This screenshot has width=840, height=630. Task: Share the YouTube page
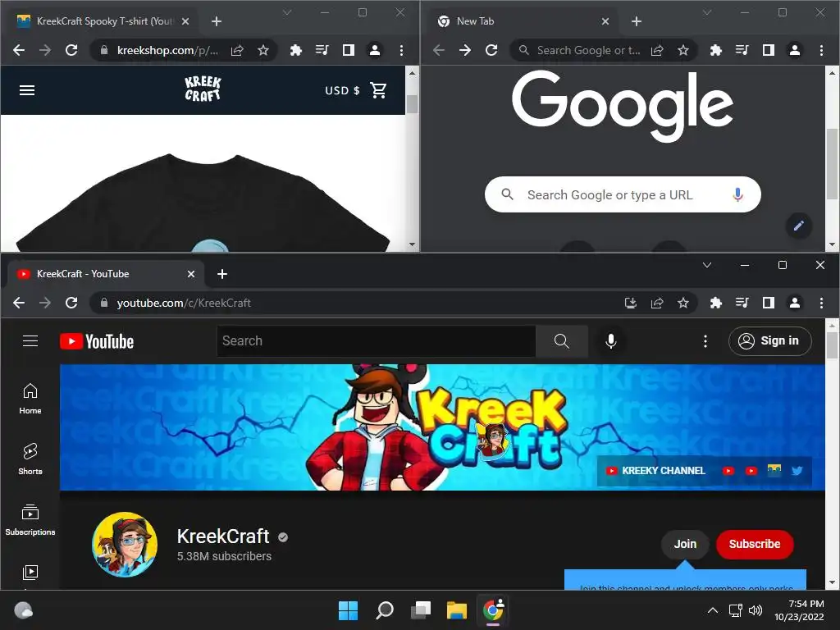657,303
